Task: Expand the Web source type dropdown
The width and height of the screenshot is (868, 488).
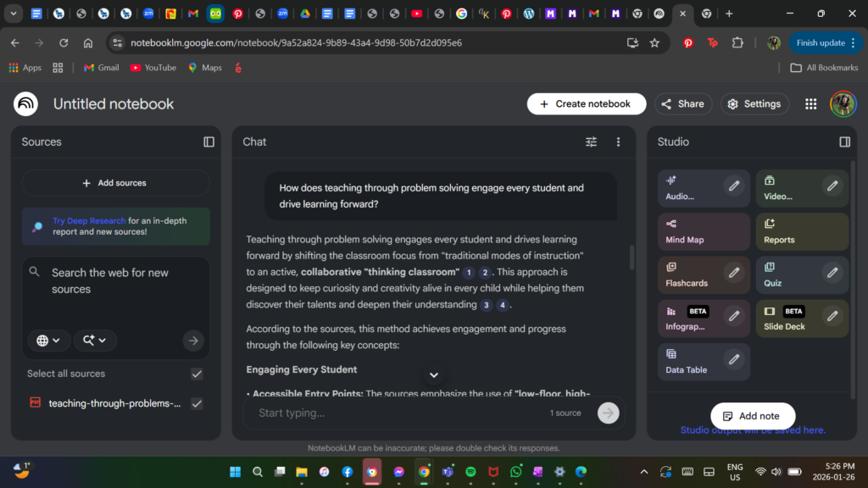Action: tap(48, 341)
